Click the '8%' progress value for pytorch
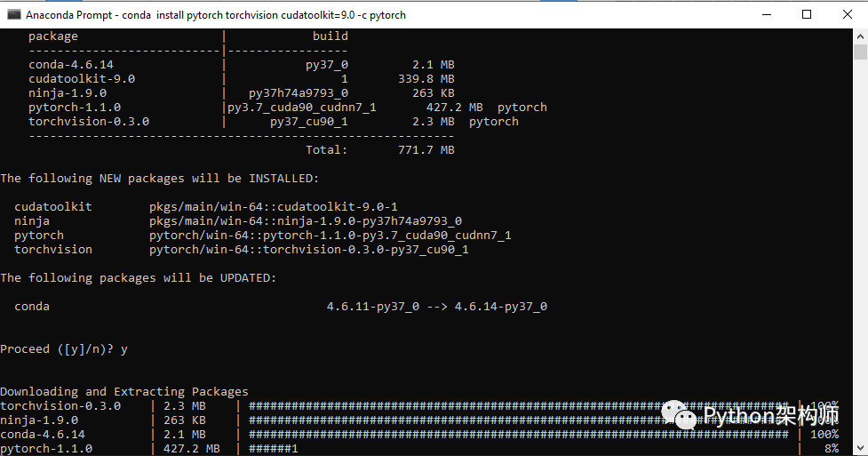868x456 pixels. click(x=831, y=449)
